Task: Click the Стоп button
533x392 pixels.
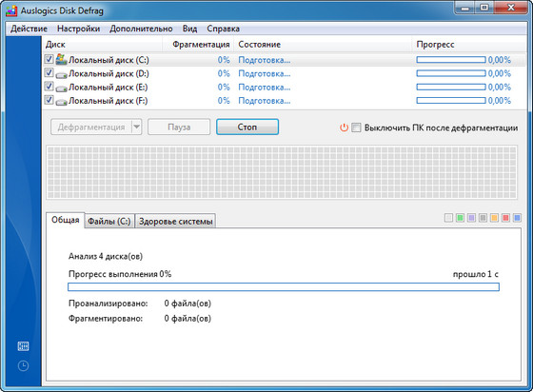Action: pos(247,127)
